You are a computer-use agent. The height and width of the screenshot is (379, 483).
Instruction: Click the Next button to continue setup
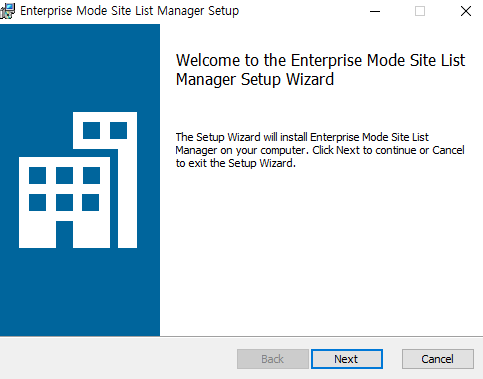[x=347, y=359]
